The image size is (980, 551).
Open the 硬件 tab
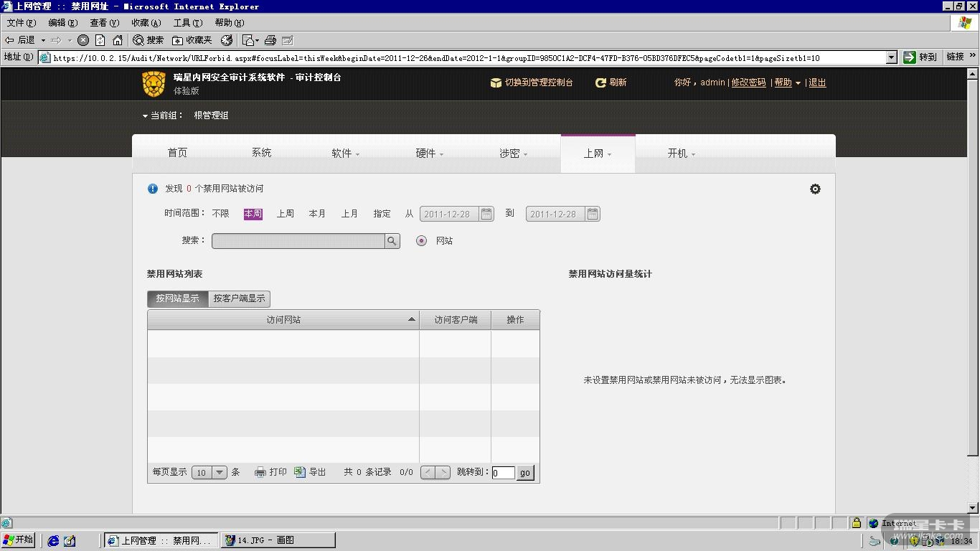[429, 153]
